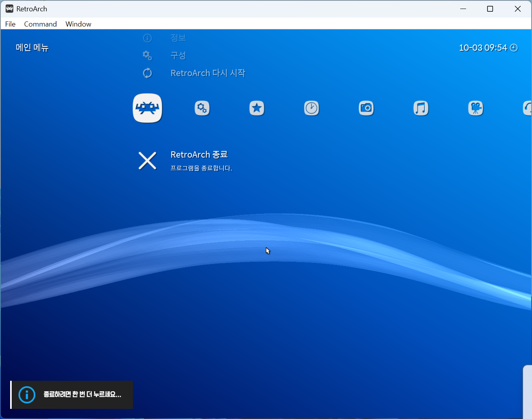Screen dimensions: 532x419
Task: Select the 구성 menu entry
Action: pos(178,55)
